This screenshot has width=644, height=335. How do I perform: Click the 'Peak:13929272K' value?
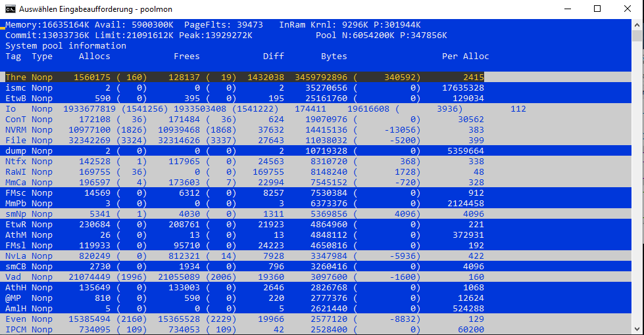point(216,35)
